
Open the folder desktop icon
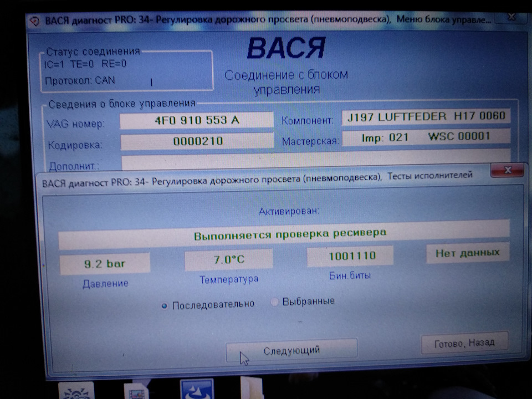252,388
